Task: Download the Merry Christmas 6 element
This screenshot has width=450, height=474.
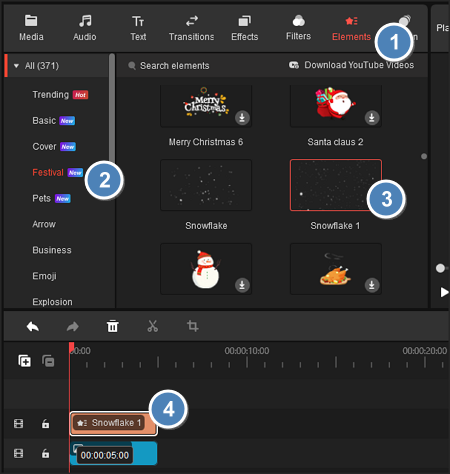Action: [242, 118]
